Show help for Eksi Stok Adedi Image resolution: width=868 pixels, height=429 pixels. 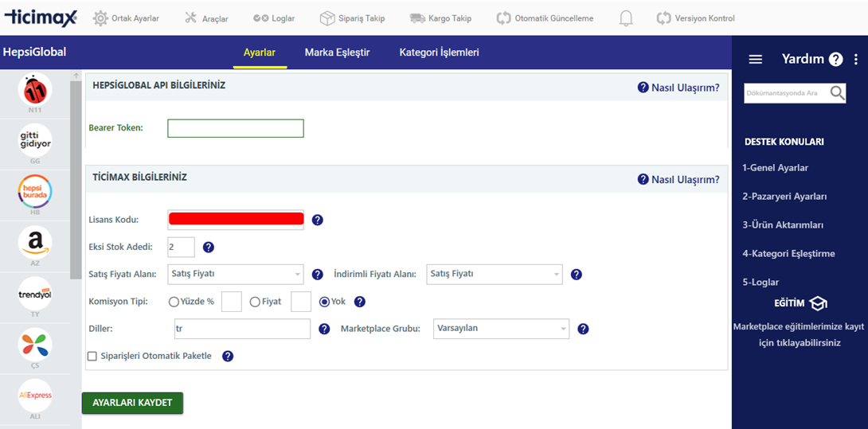208,248
